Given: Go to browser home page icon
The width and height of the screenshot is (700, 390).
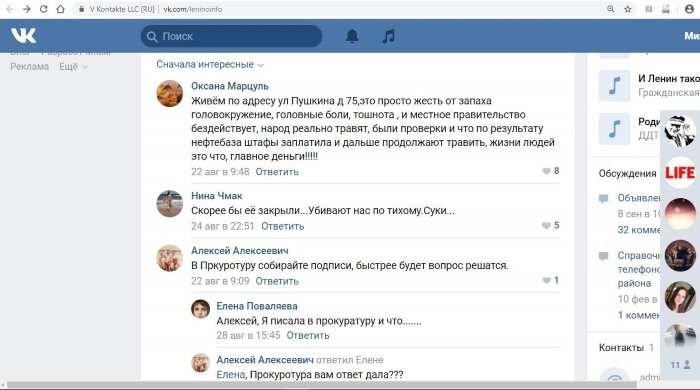Looking at the screenshot, I should [x=61, y=9].
